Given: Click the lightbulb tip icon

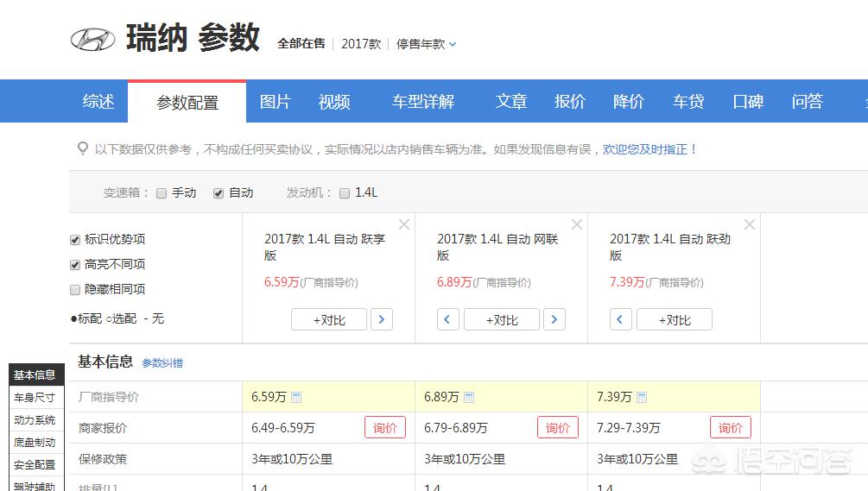Looking at the screenshot, I should pos(83,148).
